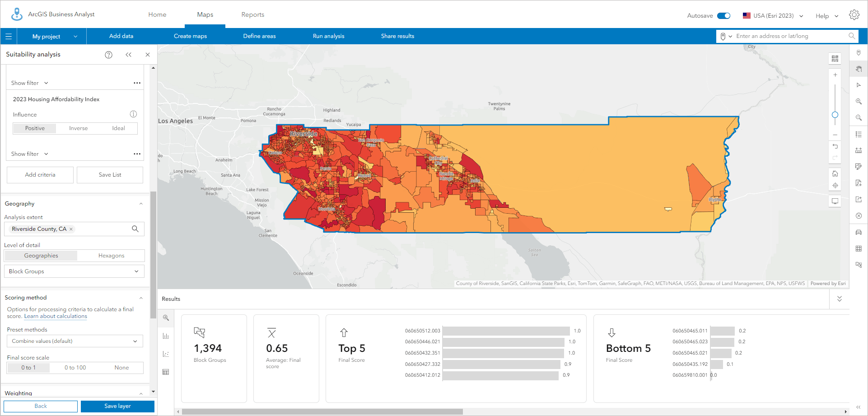The height and width of the screenshot is (416, 868).
Task: Switch to the Reports tab
Action: click(x=252, y=14)
